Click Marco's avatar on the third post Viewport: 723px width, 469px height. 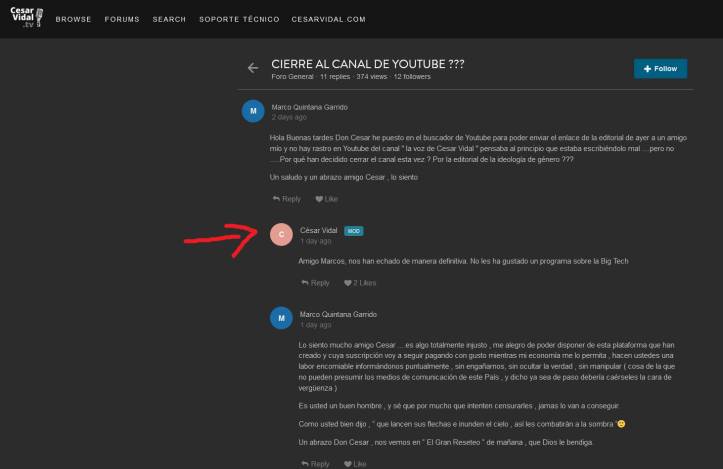click(x=281, y=318)
